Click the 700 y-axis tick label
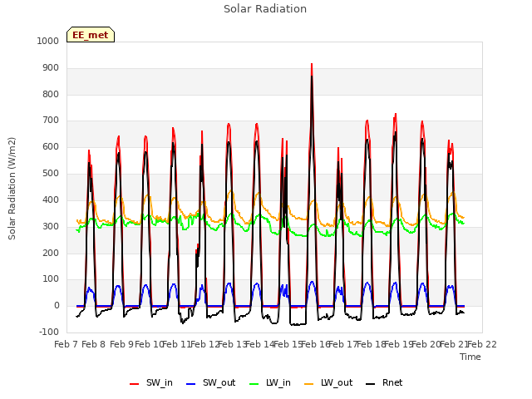The height and width of the screenshot is (399, 532). (x=51, y=120)
